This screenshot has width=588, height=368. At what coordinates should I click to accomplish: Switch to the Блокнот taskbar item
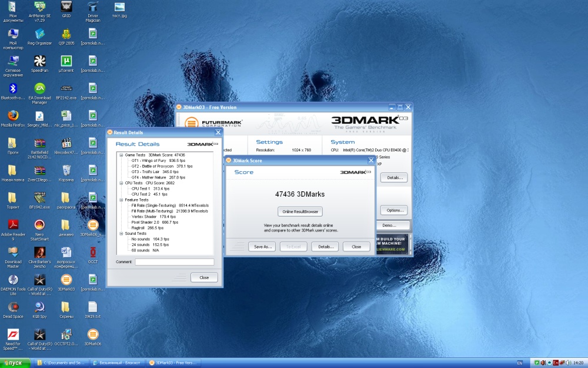[116, 363]
